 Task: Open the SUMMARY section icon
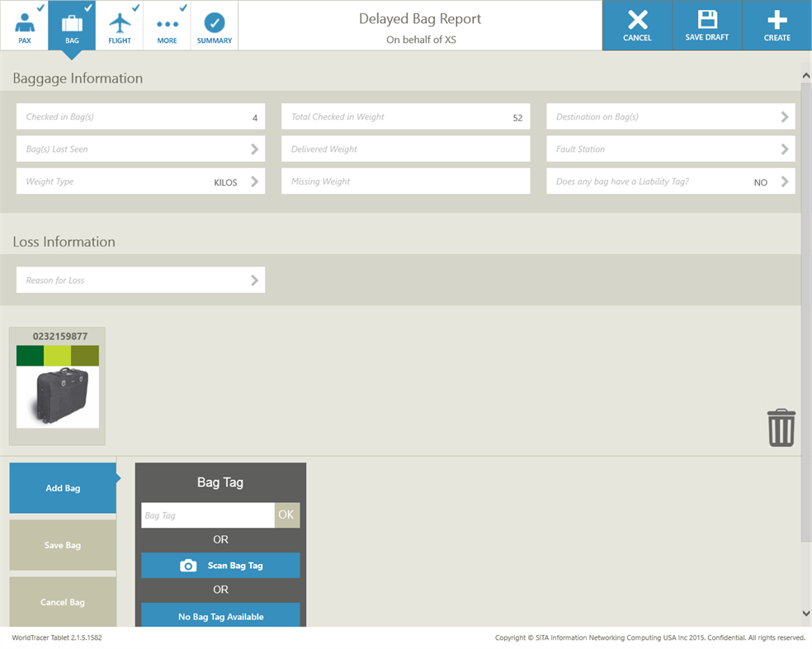point(214,24)
